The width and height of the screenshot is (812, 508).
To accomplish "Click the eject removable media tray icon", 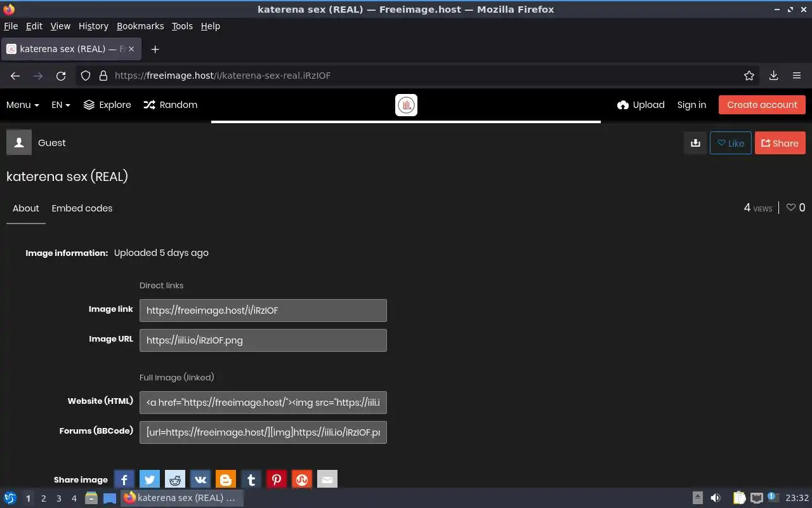I will (x=697, y=498).
